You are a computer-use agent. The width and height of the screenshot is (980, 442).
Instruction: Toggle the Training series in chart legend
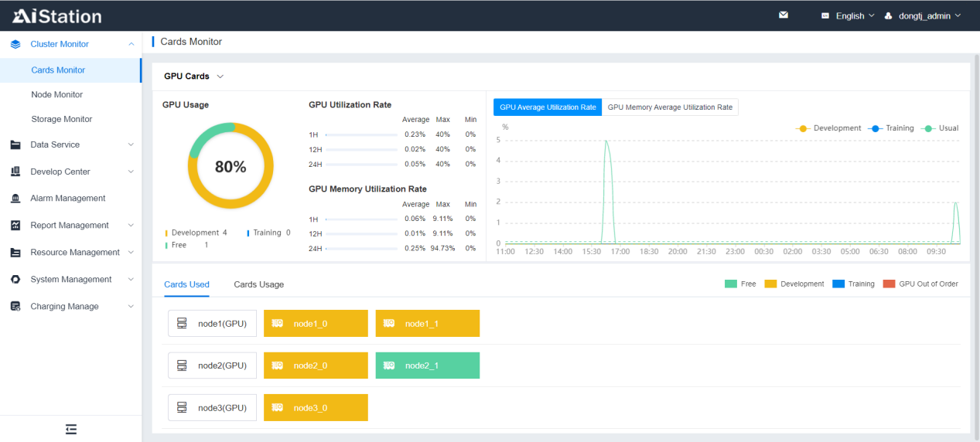tap(891, 128)
